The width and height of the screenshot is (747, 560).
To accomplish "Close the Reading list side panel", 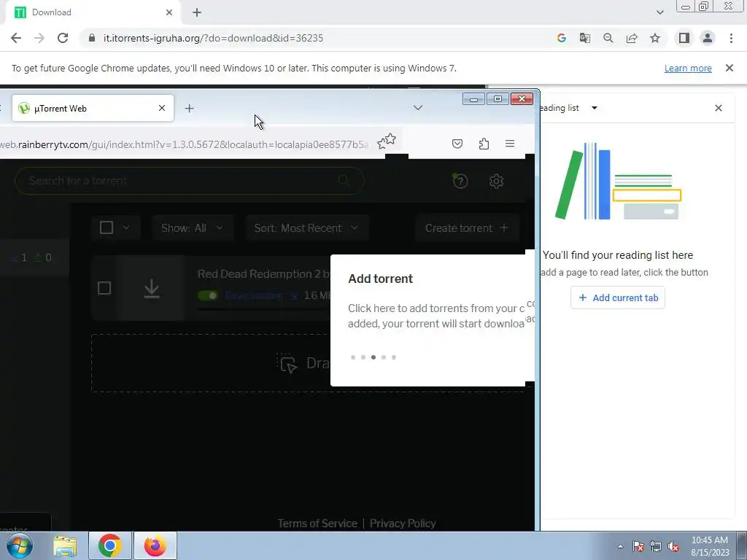I will pos(719,108).
